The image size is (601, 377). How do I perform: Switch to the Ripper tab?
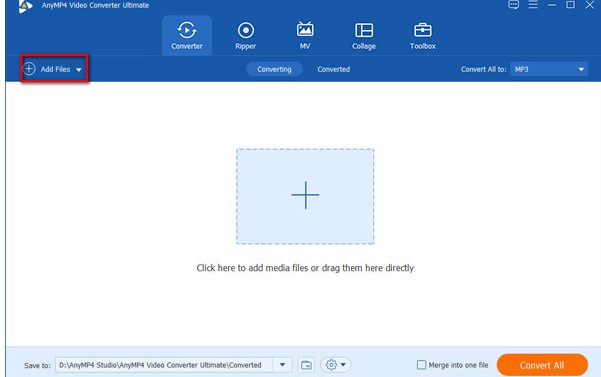click(246, 36)
